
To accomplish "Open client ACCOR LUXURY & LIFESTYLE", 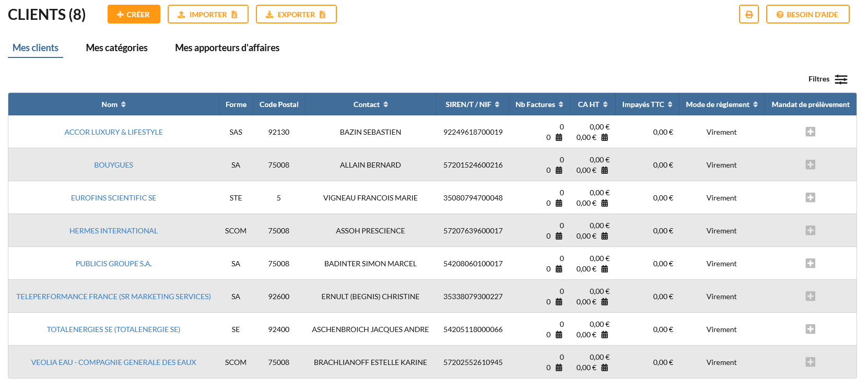I will coord(113,132).
